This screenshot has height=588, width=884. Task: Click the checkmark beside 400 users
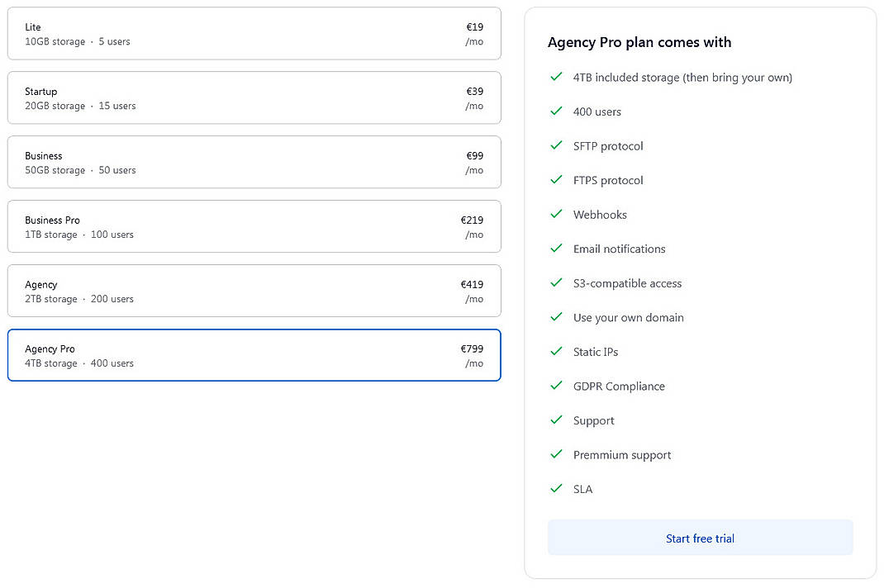[556, 111]
